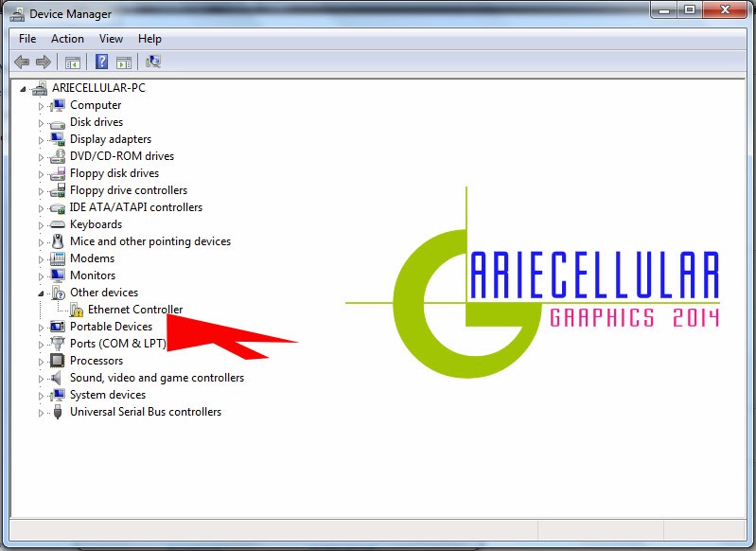Click the System devices icon
This screenshot has width=756, height=551.
[58, 395]
